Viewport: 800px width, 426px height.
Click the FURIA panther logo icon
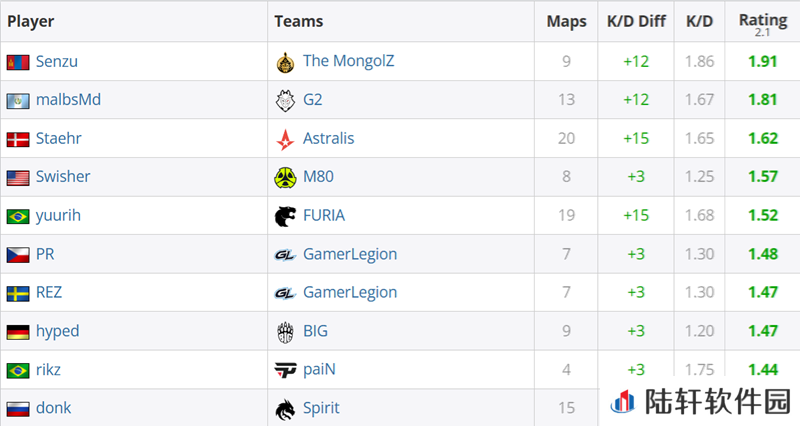[x=285, y=216]
